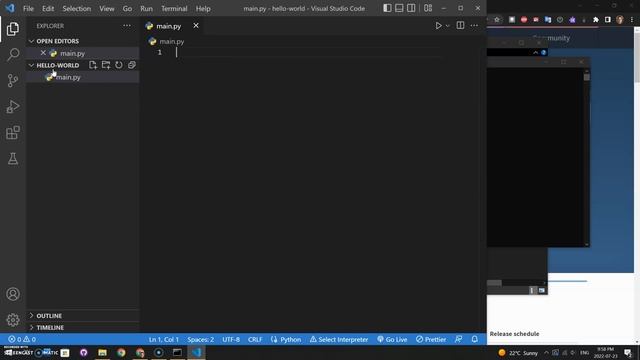Open the File menu
The height and width of the screenshot is (360, 640).
pyautogui.click(x=28, y=8)
